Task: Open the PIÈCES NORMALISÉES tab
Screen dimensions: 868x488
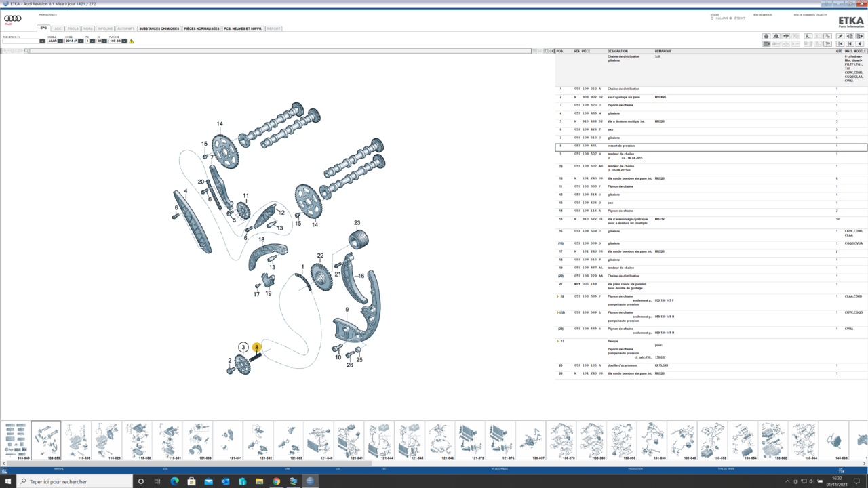Action: (x=201, y=28)
